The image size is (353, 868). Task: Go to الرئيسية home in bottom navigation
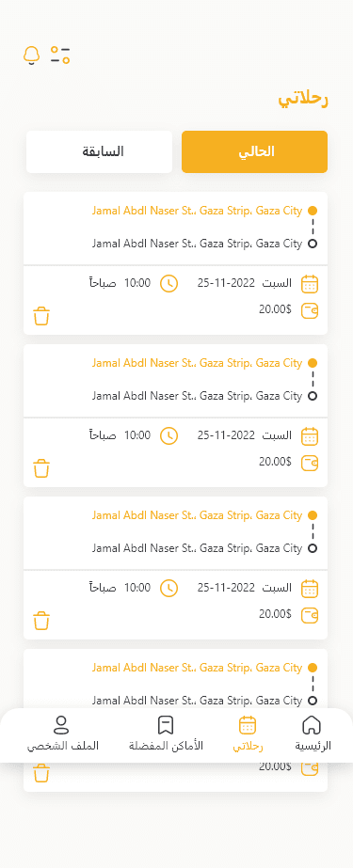point(313,734)
